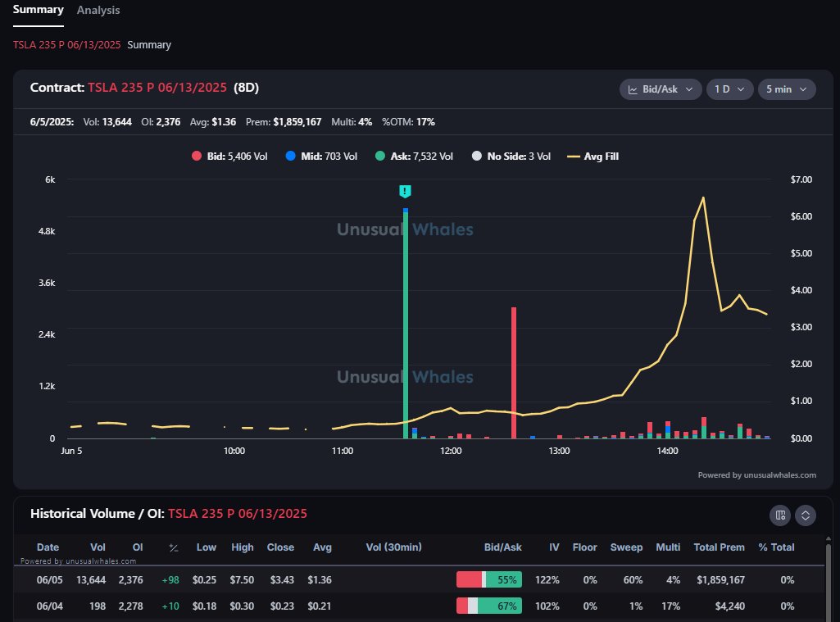Screen dimensions: 840x622
Task: Sort the table by the Date column
Action: click(x=48, y=547)
